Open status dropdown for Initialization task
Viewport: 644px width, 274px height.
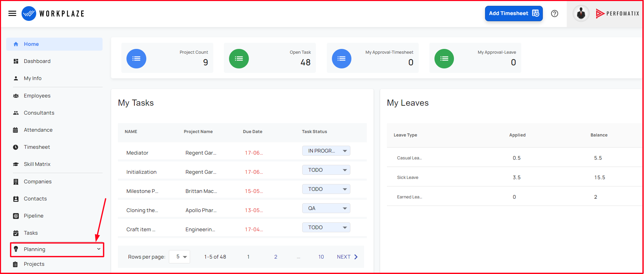326,170
